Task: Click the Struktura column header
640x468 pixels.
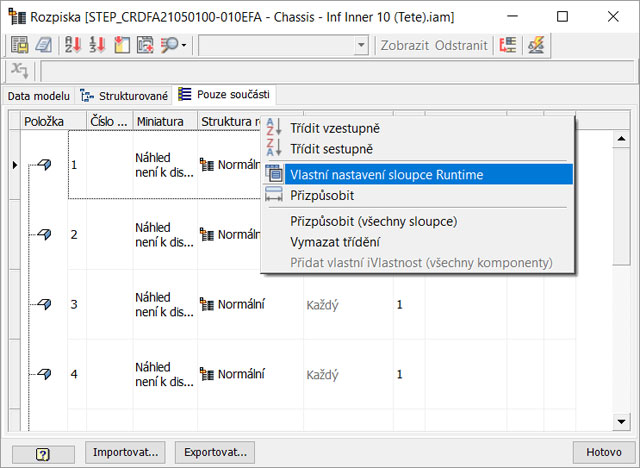Action: pyautogui.click(x=230, y=121)
